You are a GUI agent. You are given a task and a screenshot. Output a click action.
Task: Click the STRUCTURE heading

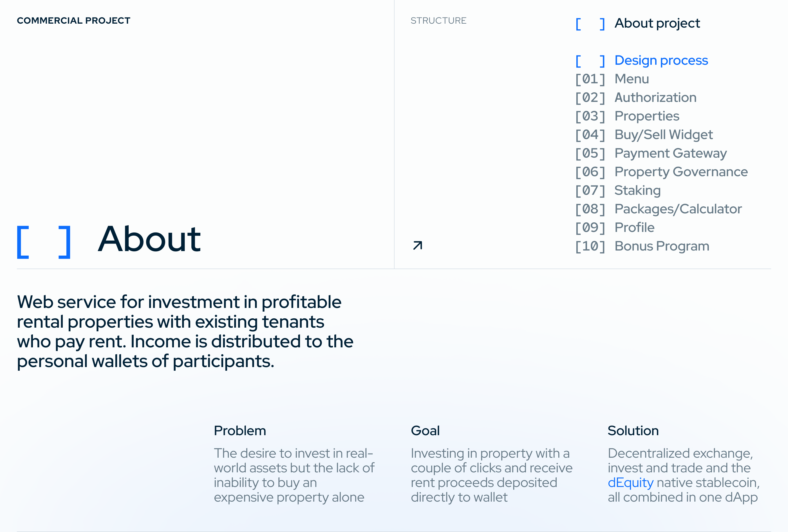(x=438, y=21)
